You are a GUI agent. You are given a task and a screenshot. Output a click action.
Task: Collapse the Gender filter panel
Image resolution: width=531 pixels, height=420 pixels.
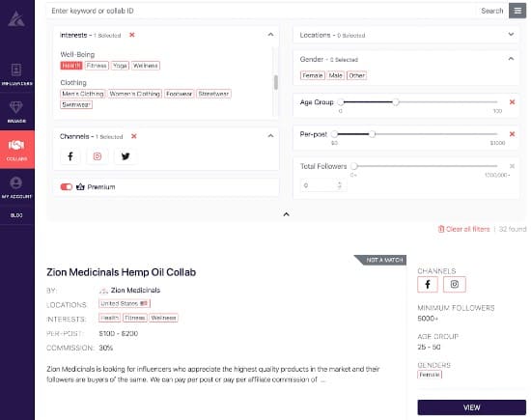(511, 59)
